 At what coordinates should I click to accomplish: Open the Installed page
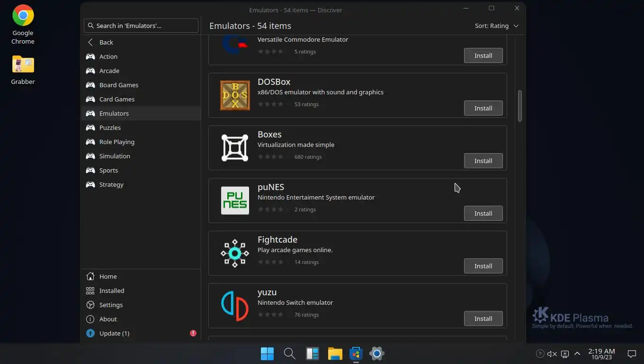(141, 291)
